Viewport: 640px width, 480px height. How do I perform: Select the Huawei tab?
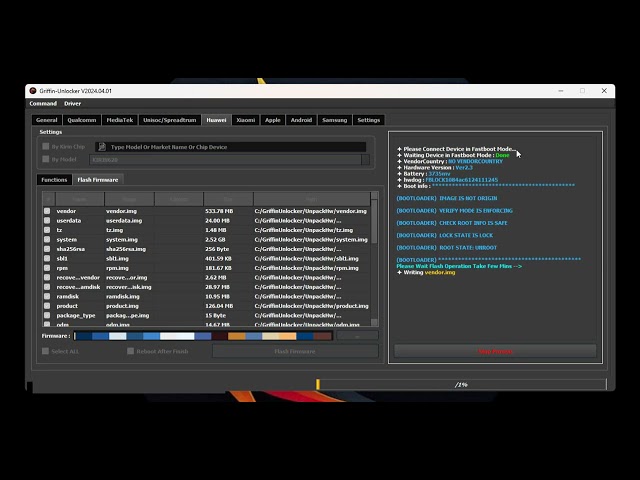point(216,120)
